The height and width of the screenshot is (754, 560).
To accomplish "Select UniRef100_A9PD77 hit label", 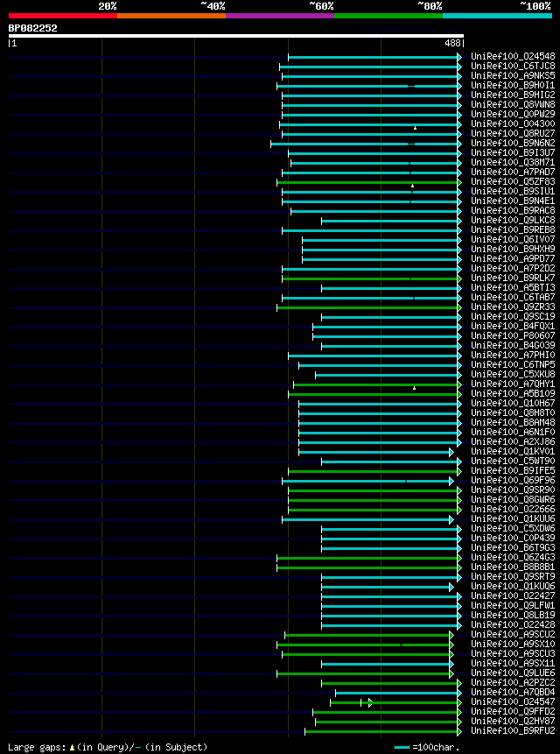I will tap(513, 258).
